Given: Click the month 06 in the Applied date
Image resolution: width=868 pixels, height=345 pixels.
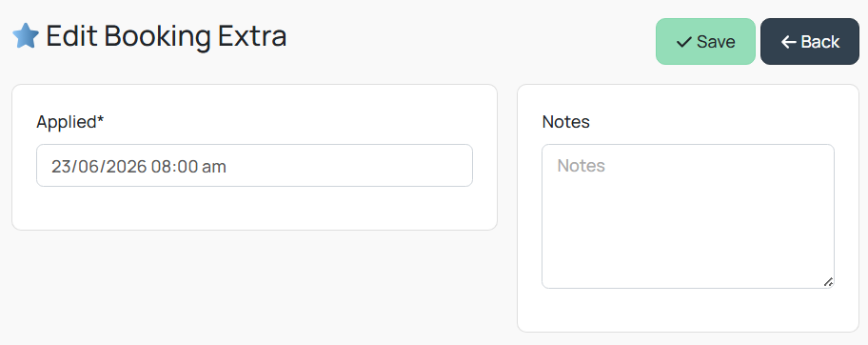Looking at the screenshot, I should coord(89,167).
